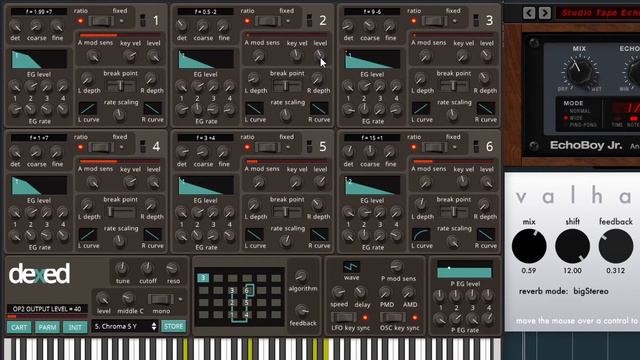
Task: Toggle the mono switch
Action: click(161, 299)
